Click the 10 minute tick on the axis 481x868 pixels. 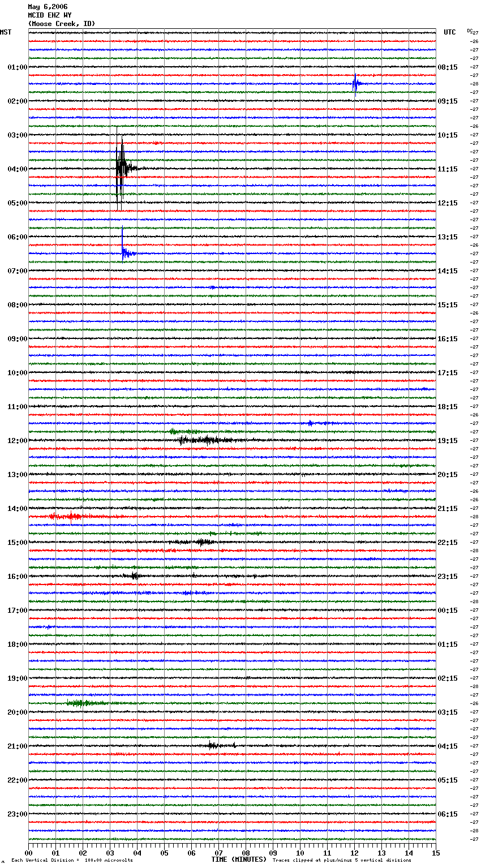(x=300, y=853)
